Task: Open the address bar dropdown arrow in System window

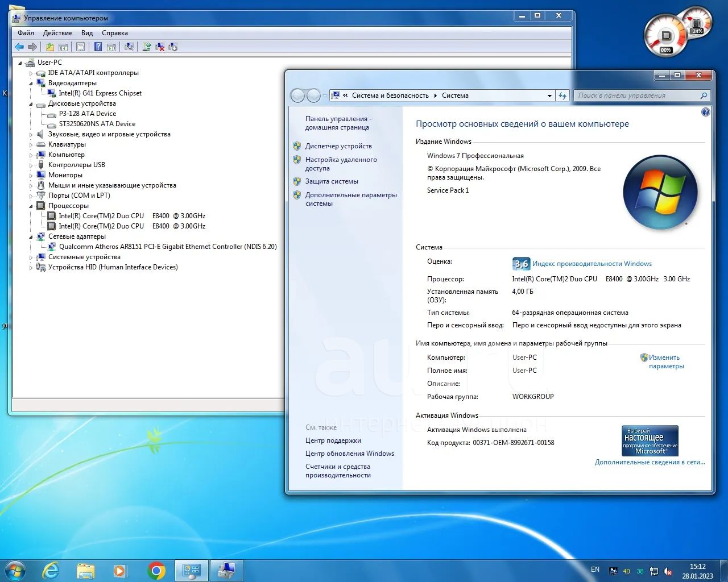Action: point(549,95)
